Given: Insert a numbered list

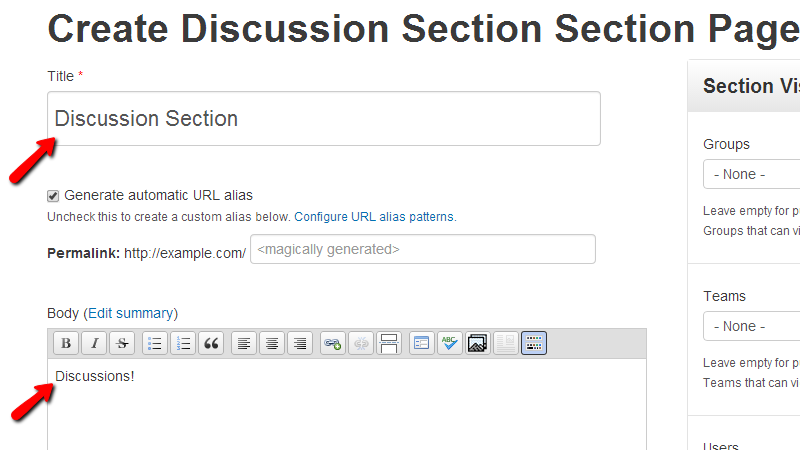Looking at the screenshot, I should coord(183,343).
